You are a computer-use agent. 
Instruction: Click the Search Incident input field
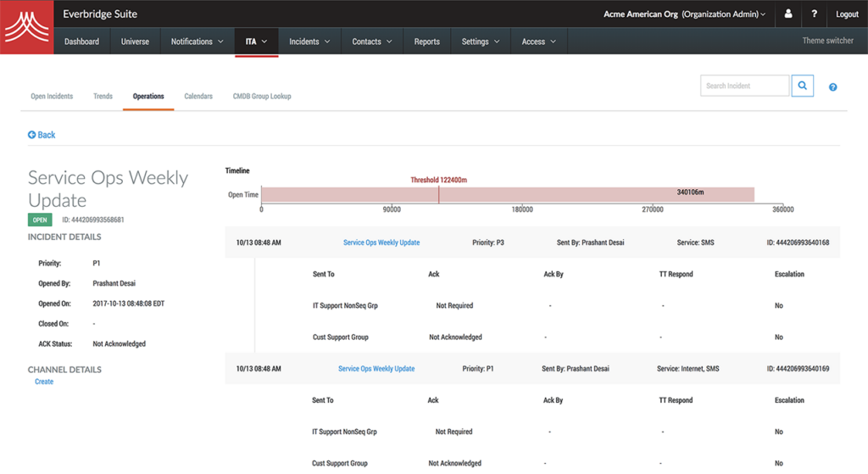pyautogui.click(x=744, y=86)
